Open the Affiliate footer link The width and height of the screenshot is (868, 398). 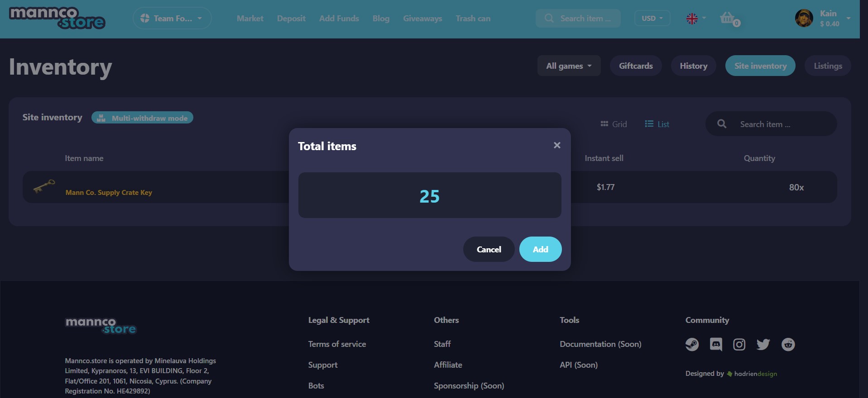coord(448,365)
